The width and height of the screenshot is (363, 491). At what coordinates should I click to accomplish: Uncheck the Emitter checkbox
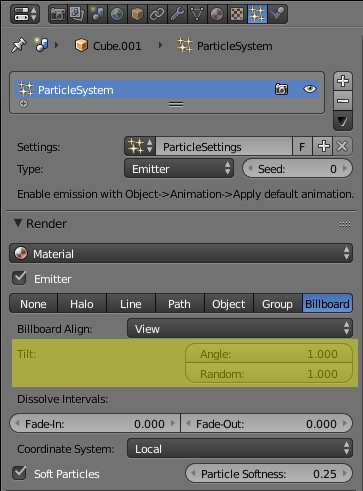click(19, 278)
